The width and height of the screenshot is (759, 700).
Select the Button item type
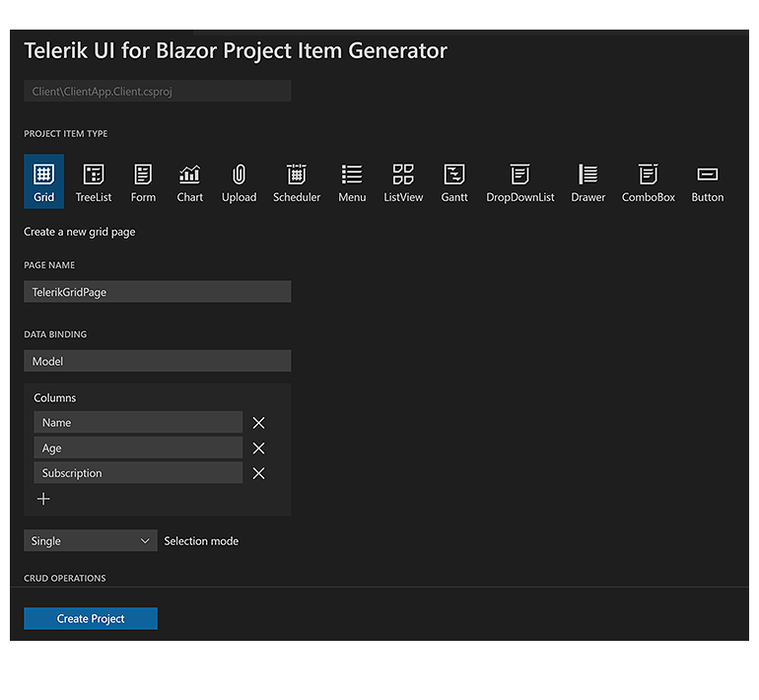[707, 181]
